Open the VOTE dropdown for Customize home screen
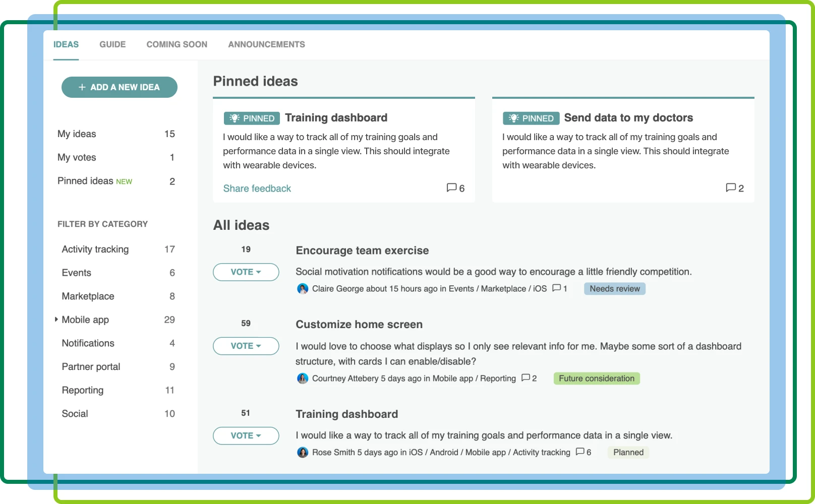The height and width of the screenshot is (504, 815). tap(246, 346)
